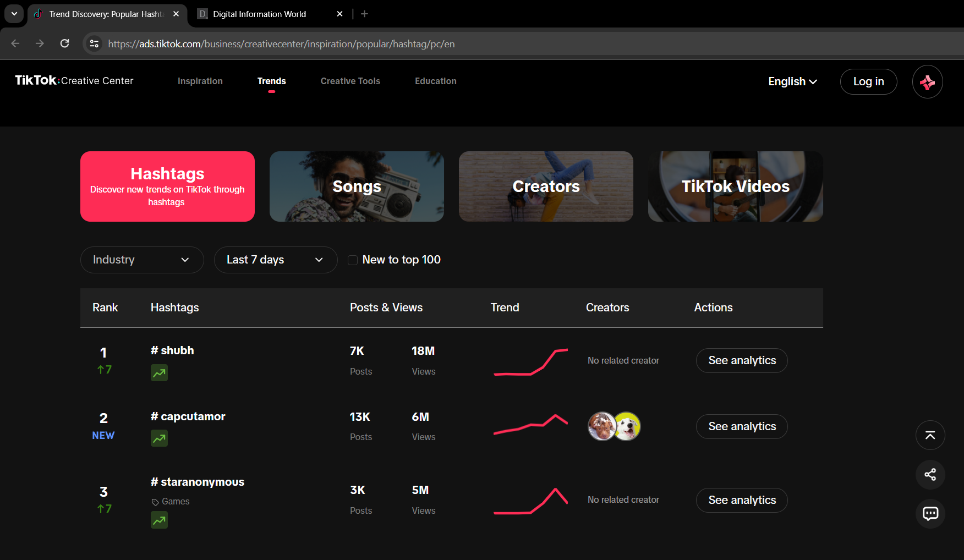Click the 18M views value for #shubh

(x=423, y=351)
